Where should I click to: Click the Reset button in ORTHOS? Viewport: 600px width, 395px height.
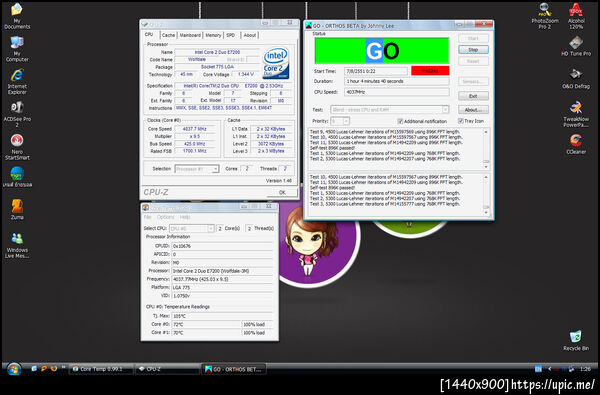[473, 61]
